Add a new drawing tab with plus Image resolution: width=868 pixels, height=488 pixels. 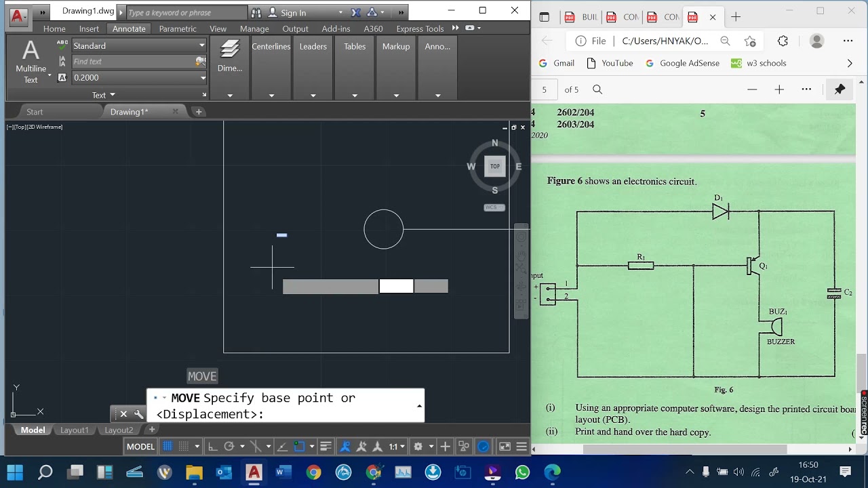199,112
